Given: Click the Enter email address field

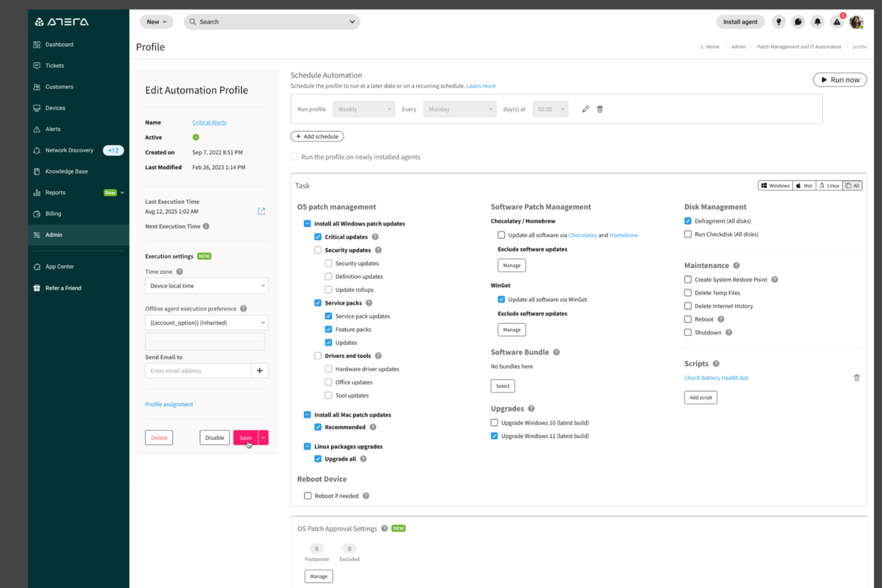Looking at the screenshot, I should 197,370.
